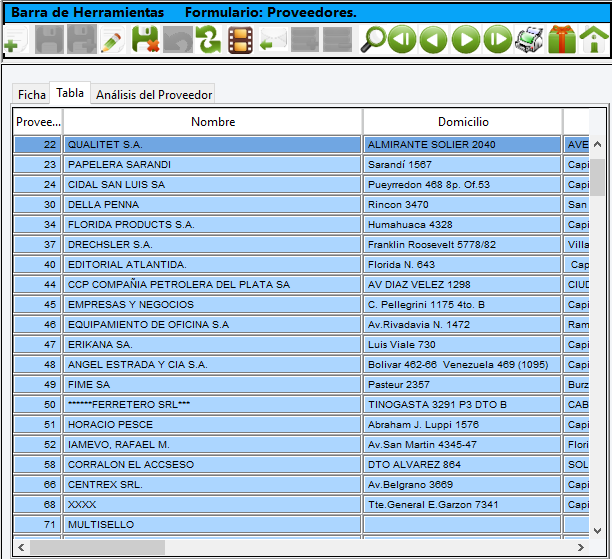This screenshot has width=612, height=559.
Task: Select address AV DIAZ VELEZ 1298
Action: tap(462, 284)
